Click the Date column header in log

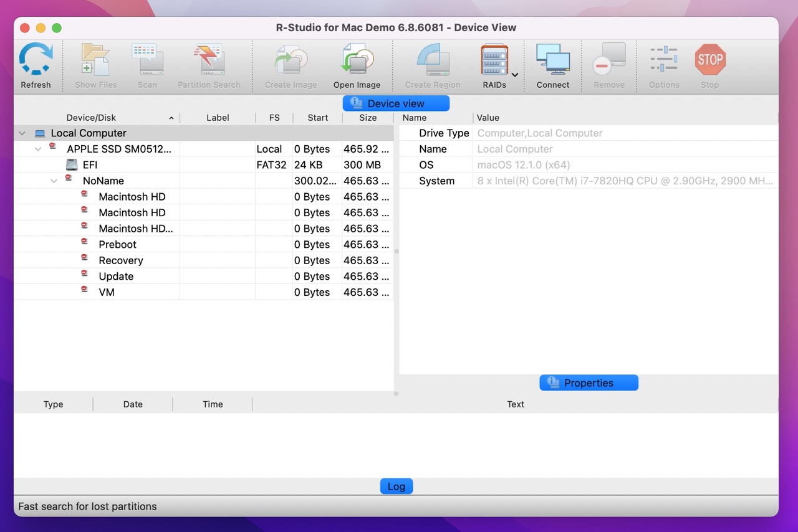(x=133, y=404)
